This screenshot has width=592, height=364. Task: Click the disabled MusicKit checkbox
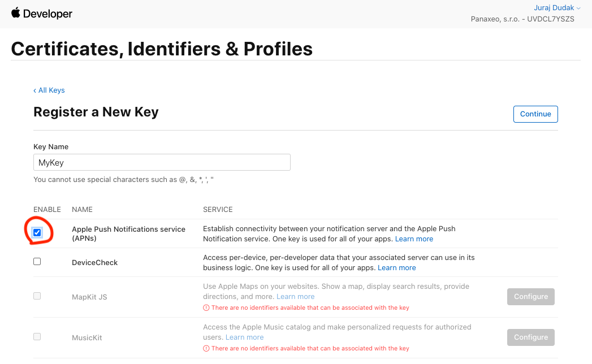(x=37, y=336)
